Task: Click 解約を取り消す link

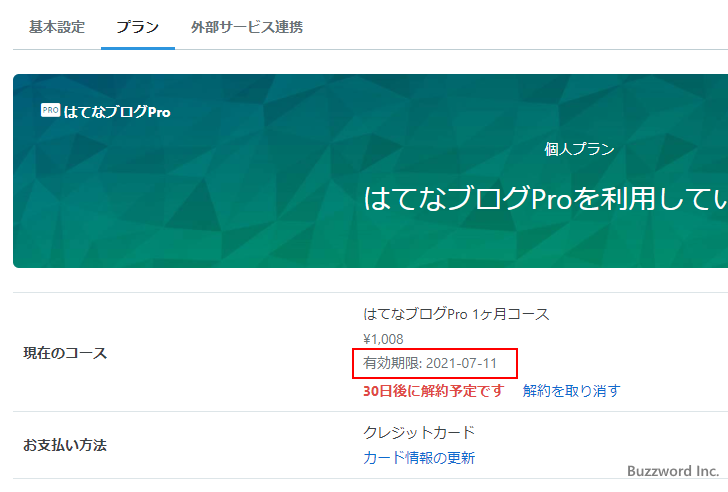Action: pos(571,391)
